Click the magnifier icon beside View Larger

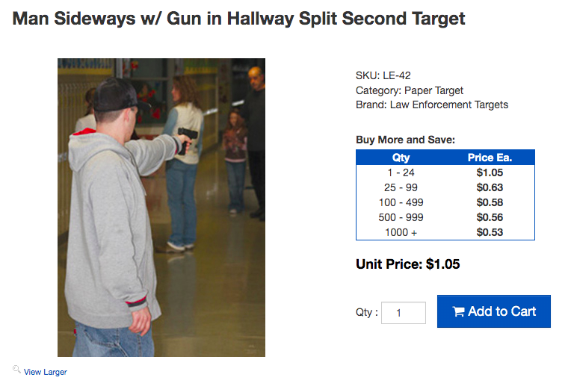tap(16, 370)
